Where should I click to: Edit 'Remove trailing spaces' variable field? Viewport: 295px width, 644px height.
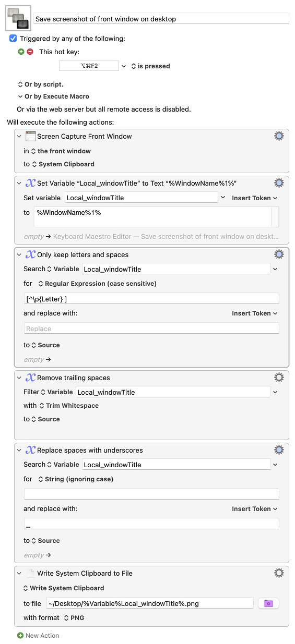173,392
